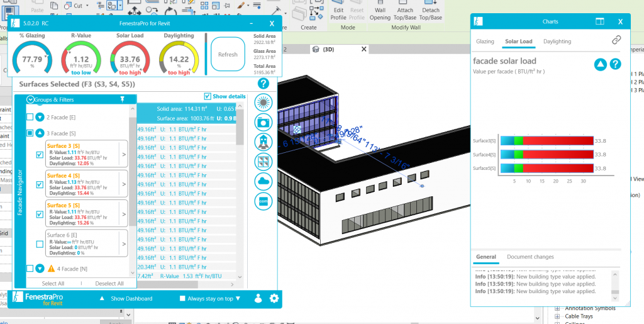The image size is (644, 324).
Task: Click the help icon in Charts panel
Action: 615,64
